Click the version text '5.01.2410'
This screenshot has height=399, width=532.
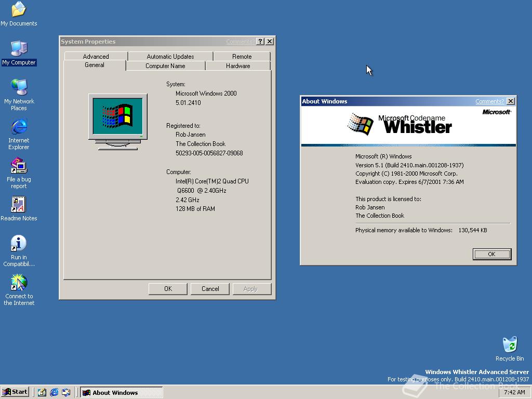[x=188, y=102]
